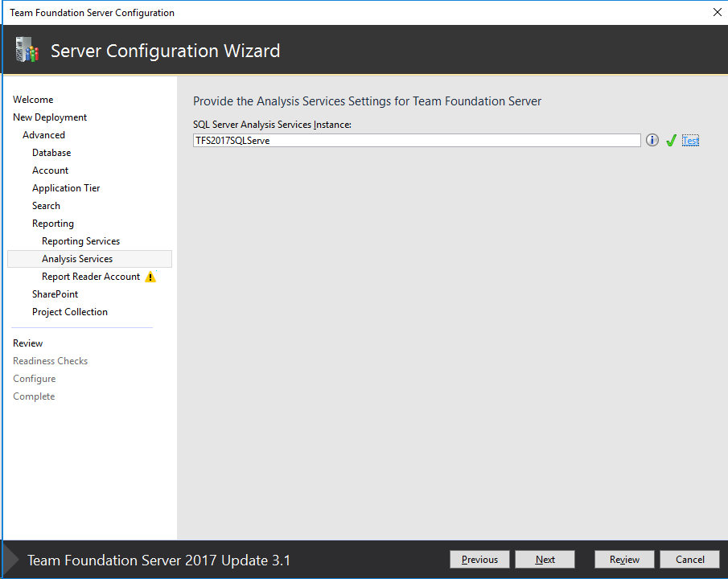Select the Database step

click(51, 152)
